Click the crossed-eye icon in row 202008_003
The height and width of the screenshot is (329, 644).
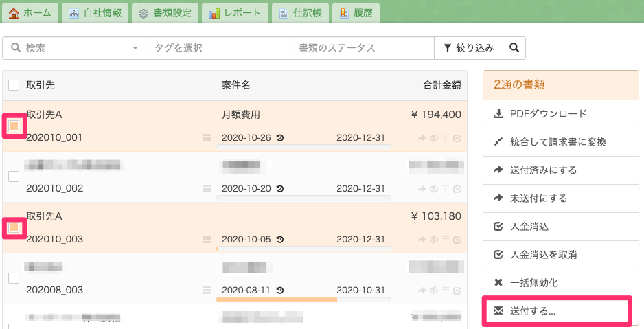point(434,291)
